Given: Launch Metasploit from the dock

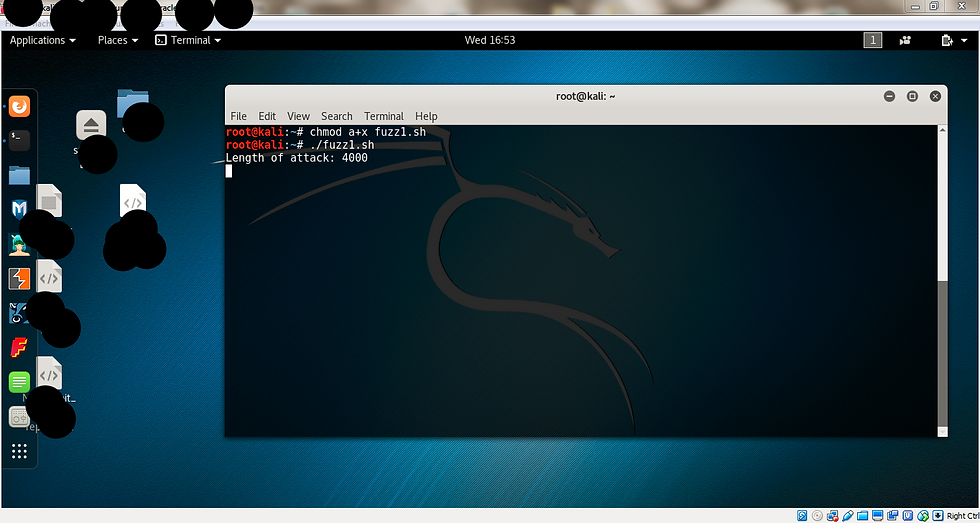Looking at the screenshot, I should [x=19, y=209].
